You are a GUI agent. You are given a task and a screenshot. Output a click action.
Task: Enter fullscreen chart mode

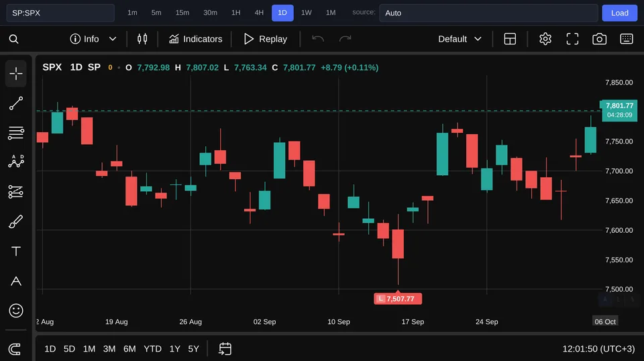pyautogui.click(x=572, y=39)
